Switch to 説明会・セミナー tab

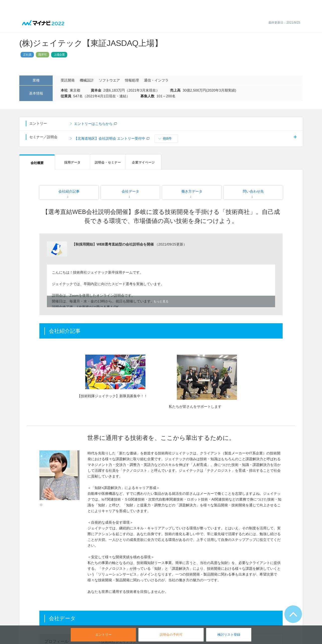click(108, 162)
